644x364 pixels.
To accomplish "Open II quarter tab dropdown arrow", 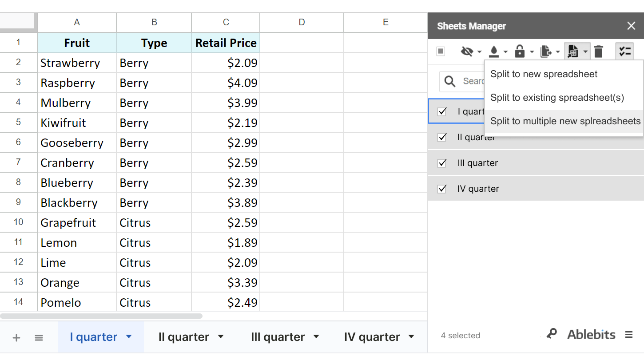I will click(x=221, y=337).
